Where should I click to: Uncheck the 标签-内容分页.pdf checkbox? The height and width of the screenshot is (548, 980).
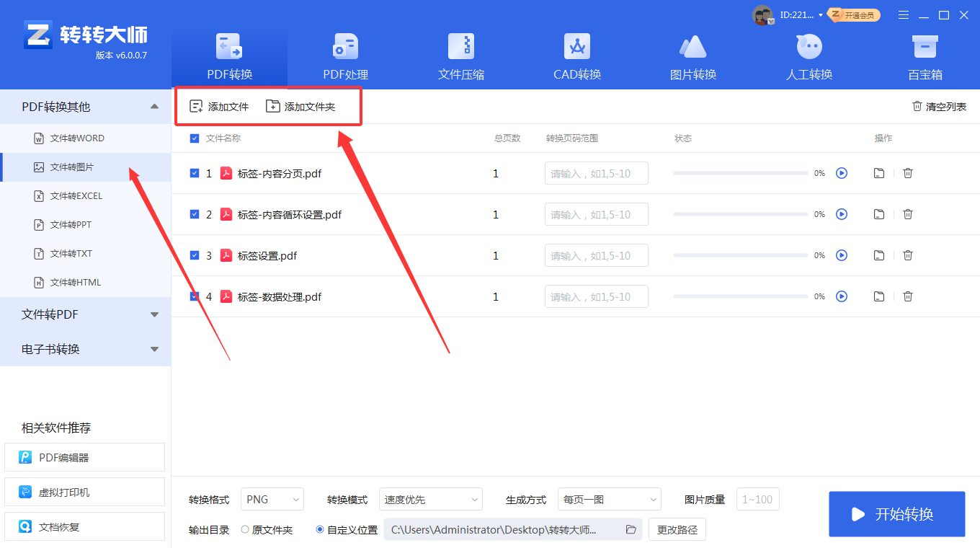[195, 173]
